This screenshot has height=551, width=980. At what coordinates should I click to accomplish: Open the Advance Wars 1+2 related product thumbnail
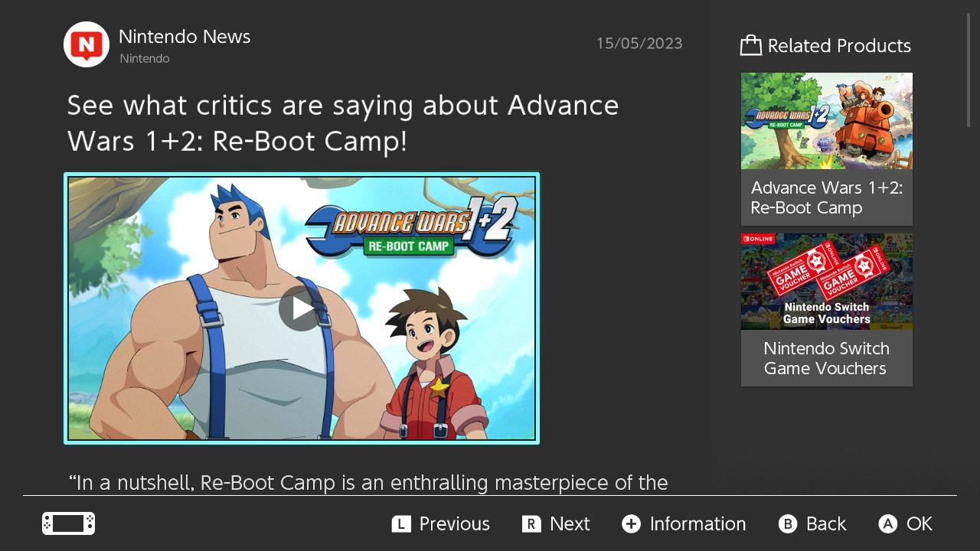coord(827,121)
